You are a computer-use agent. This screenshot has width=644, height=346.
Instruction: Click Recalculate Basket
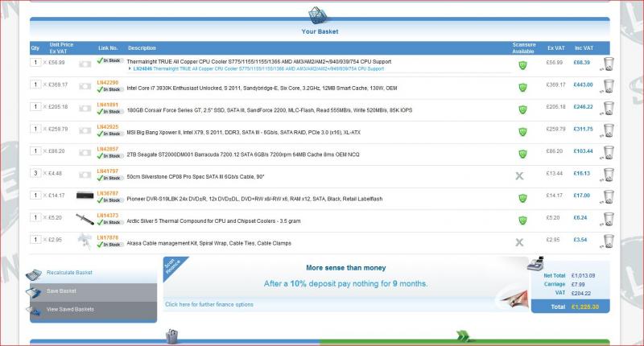click(x=69, y=273)
